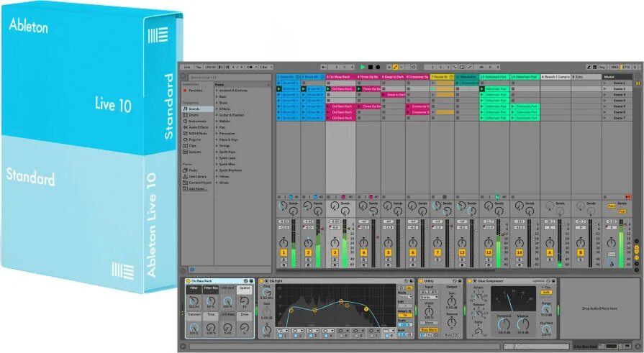This screenshot has width=644, height=353.
Task: Expand the Piano & Keys folder
Action: click(x=217, y=139)
